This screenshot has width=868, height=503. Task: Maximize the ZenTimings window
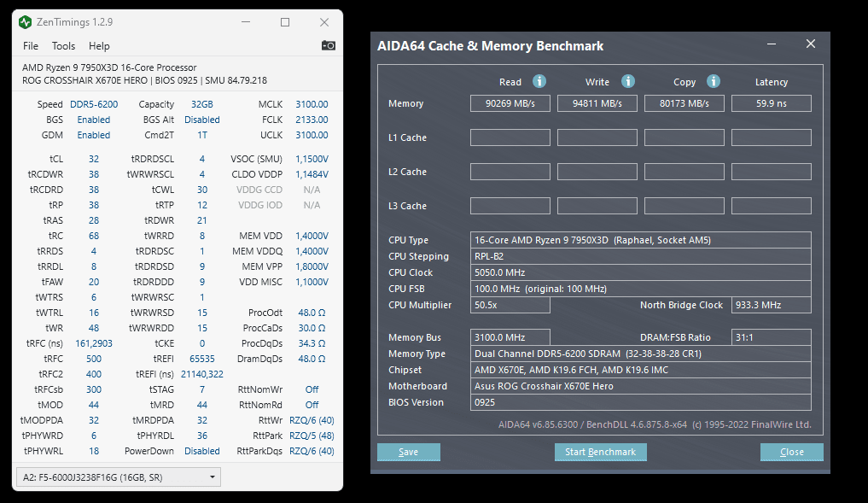(x=285, y=22)
